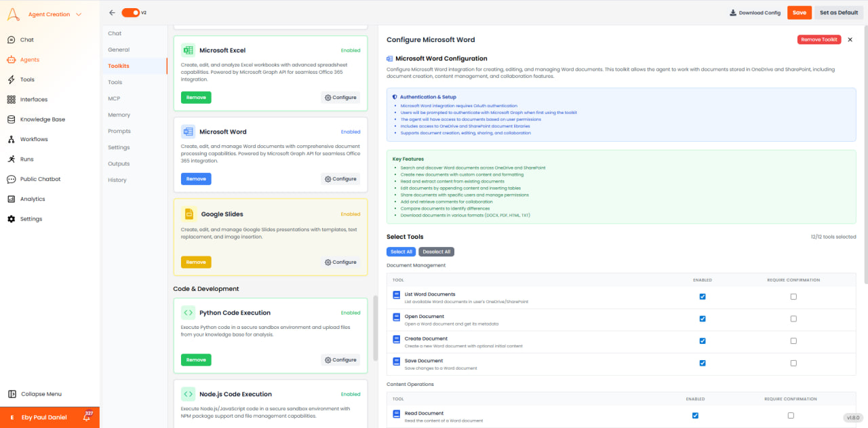868x428 pixels.
Task: Click the back arrow icon
Action: click(x=112, y=12)
